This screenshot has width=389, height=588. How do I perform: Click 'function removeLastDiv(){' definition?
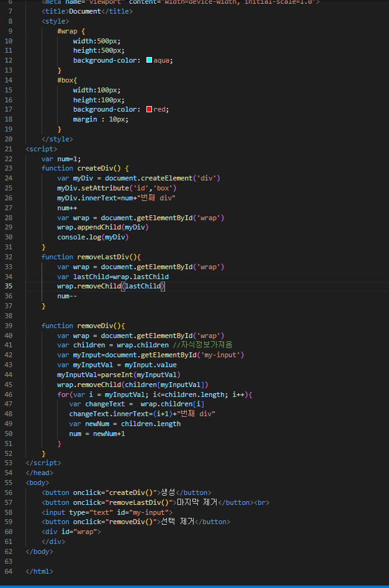point(91,257)
